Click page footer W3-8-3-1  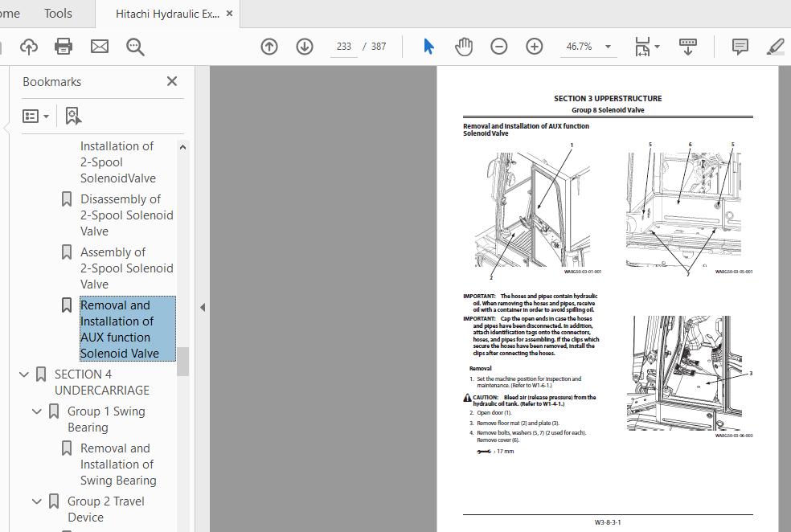point(608,522)
